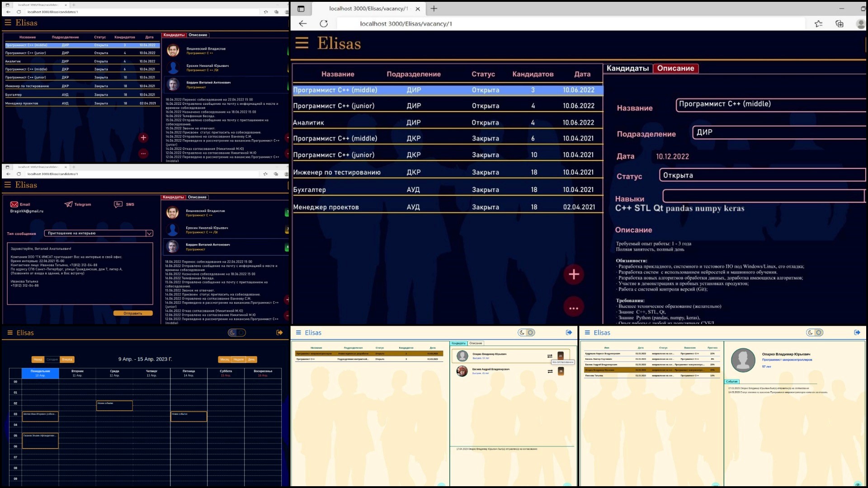Image resolution: width=868 pixels, height=488 pixels.
Task: Select the Email channel envelope icon
Action: [x=14, y=204]
